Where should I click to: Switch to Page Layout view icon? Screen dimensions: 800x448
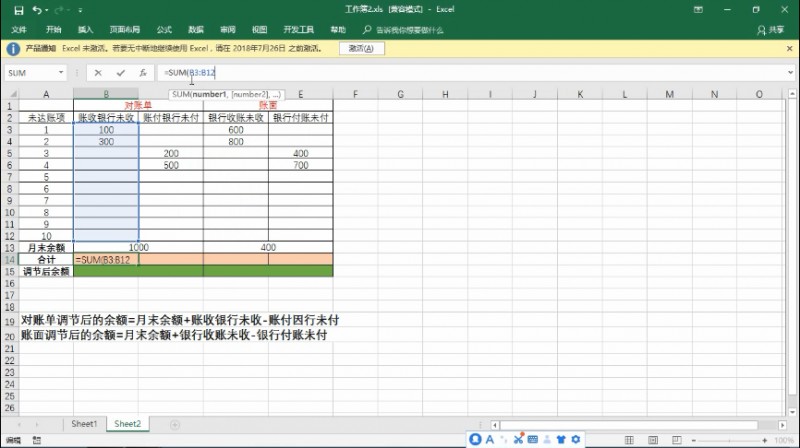coord(653,440)
